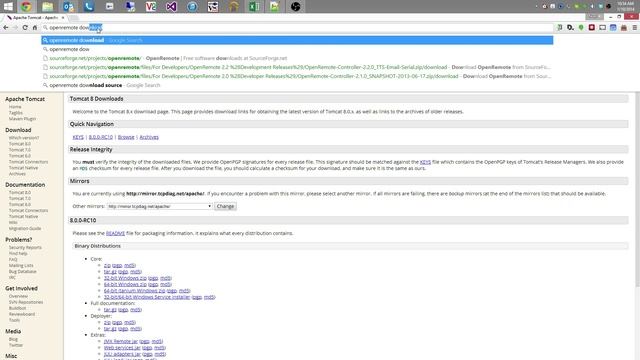Screen dimensions: 640x360
Task: Open the V2 app in taskbar
Action: [151, 6]
